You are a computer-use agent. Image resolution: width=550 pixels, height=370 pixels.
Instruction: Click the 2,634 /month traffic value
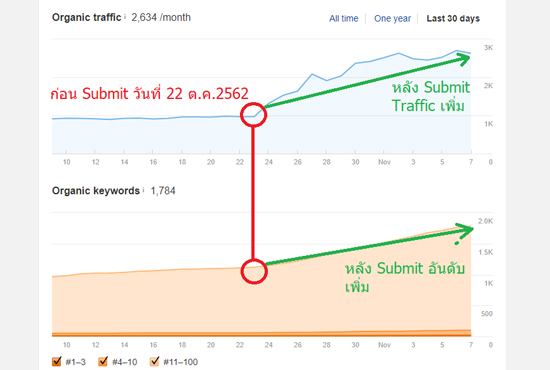[x=161, y=17]
